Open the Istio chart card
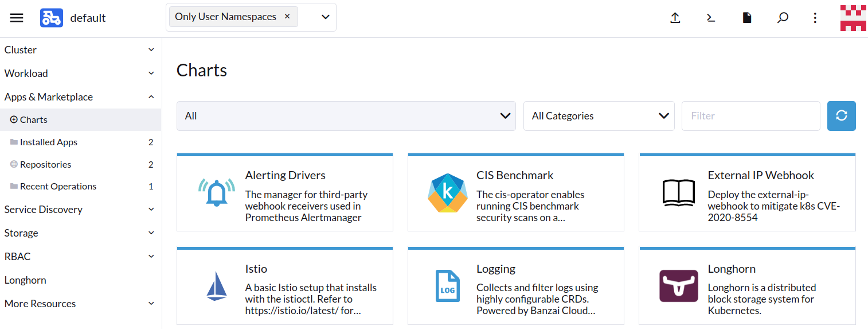 click(x=284, y=286)
